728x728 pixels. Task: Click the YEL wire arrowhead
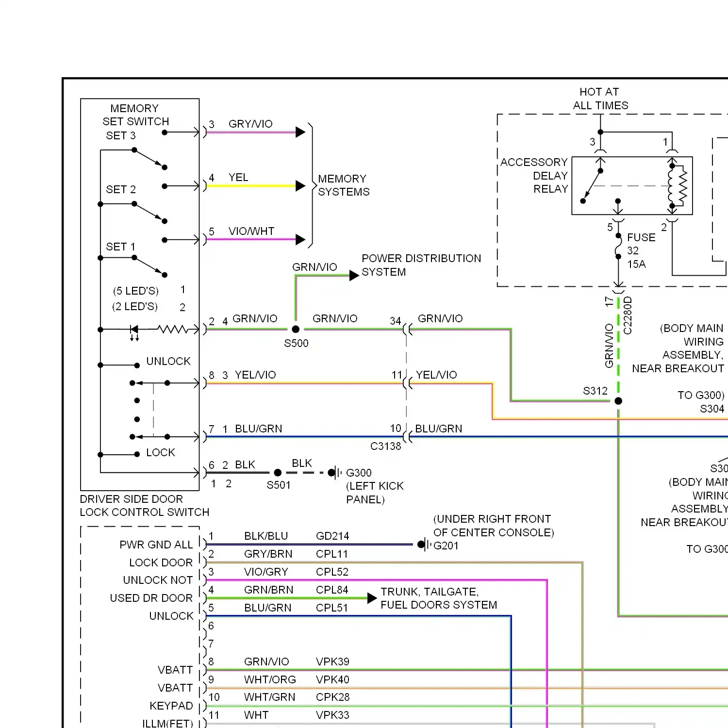300,186
